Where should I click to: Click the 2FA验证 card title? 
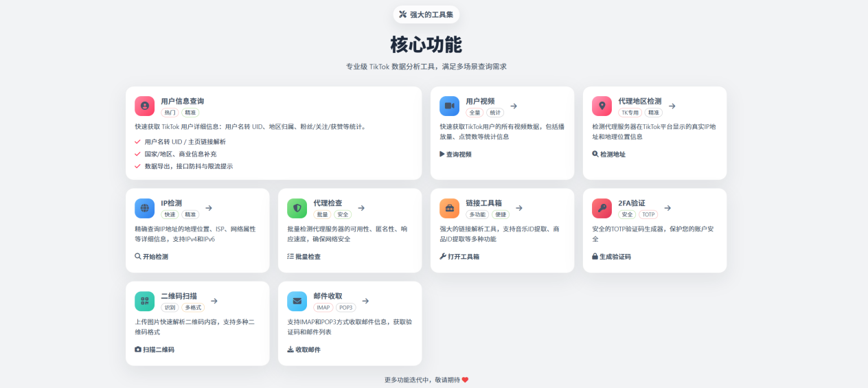[x=632, y=203]
